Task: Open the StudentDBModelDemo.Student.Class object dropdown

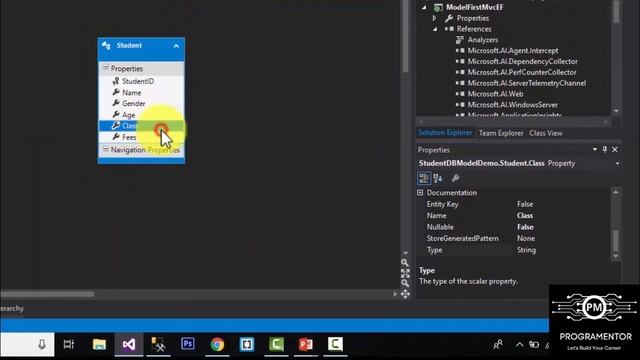Action: 617,163
